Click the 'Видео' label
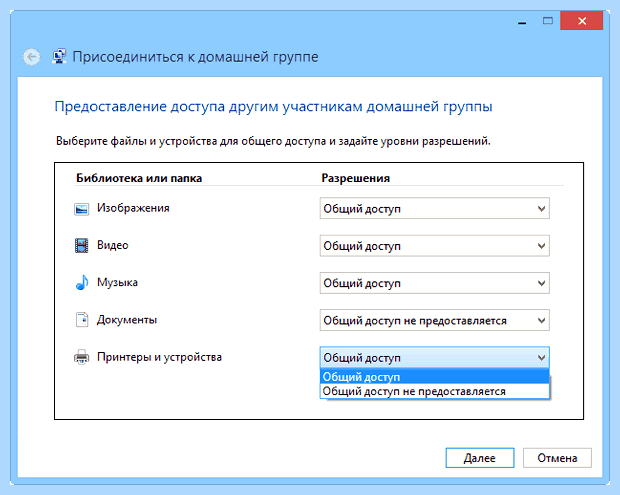The width and height of the screenshot is (620, 495). [113, 245]
